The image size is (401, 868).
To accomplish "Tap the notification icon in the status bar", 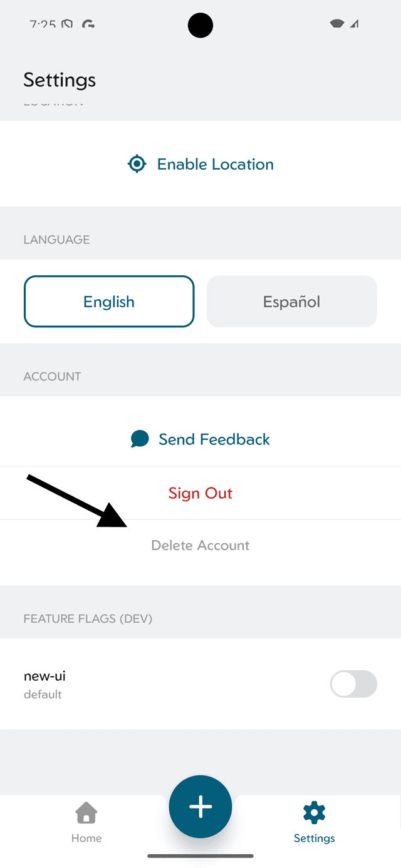I will tap(68, 24).
